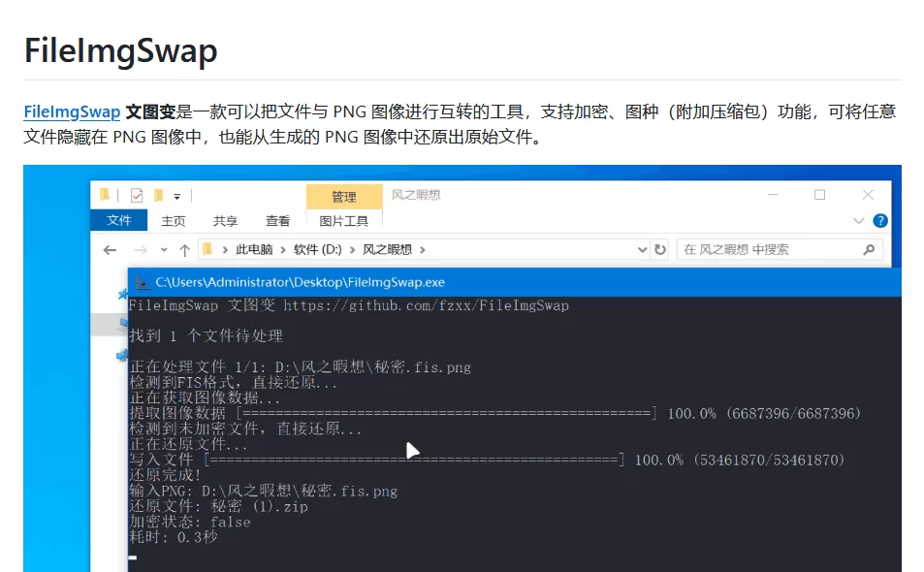
Task: Click the ribbon collapse chevron near the Help icon
Action: (x=858, y=220)
